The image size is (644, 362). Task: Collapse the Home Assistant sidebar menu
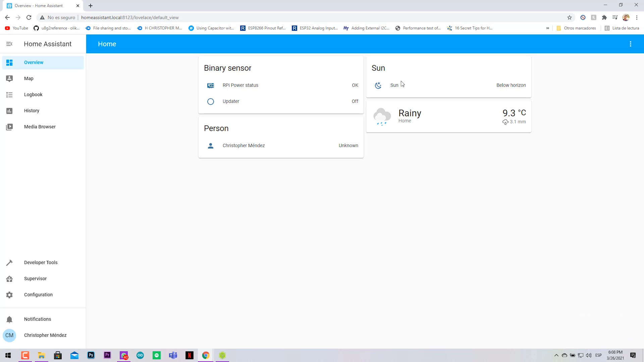(9, 44)
